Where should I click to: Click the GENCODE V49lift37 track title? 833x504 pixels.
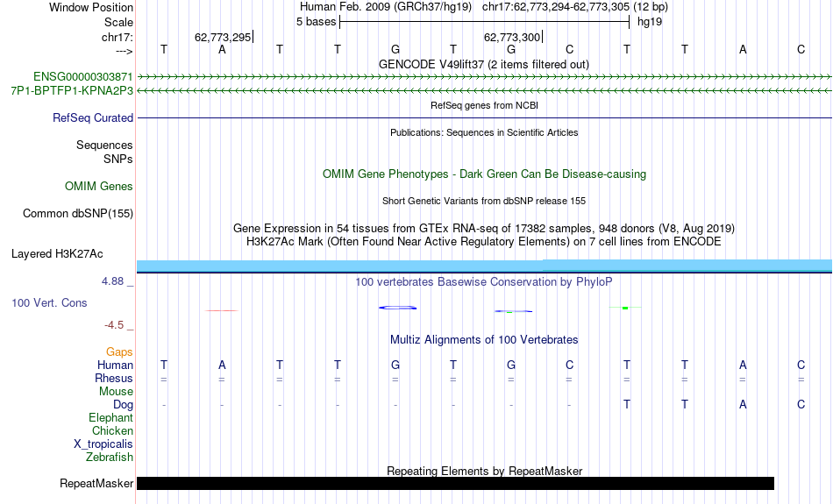(483, 64)
